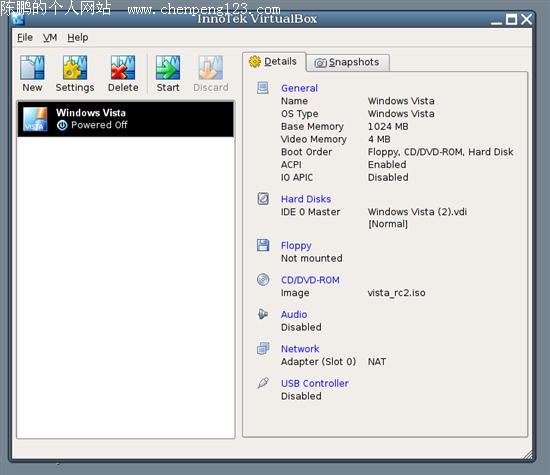Click the 'OS Type' label
The width and height of the screenshot is (550, 475).
[x=300, y=114]
